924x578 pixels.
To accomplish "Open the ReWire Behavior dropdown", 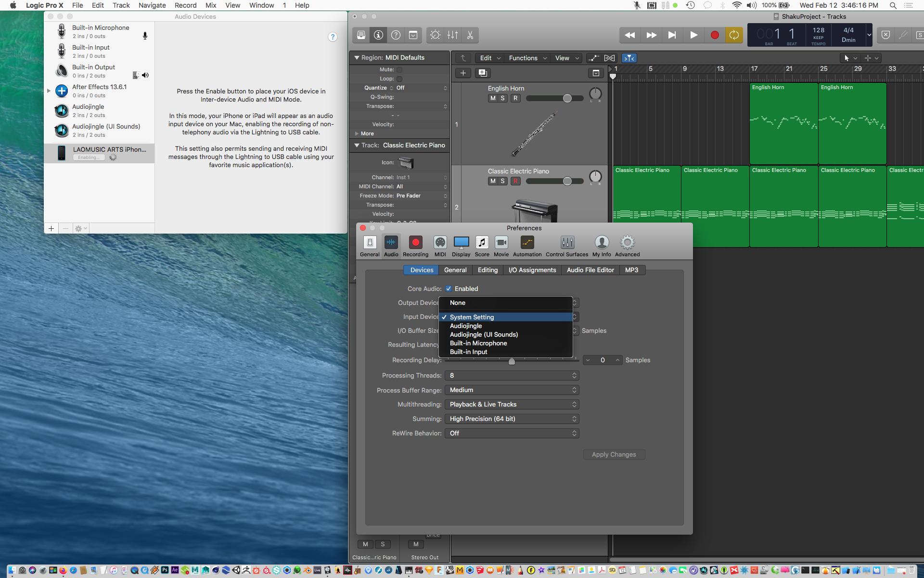I will [512, 433].
